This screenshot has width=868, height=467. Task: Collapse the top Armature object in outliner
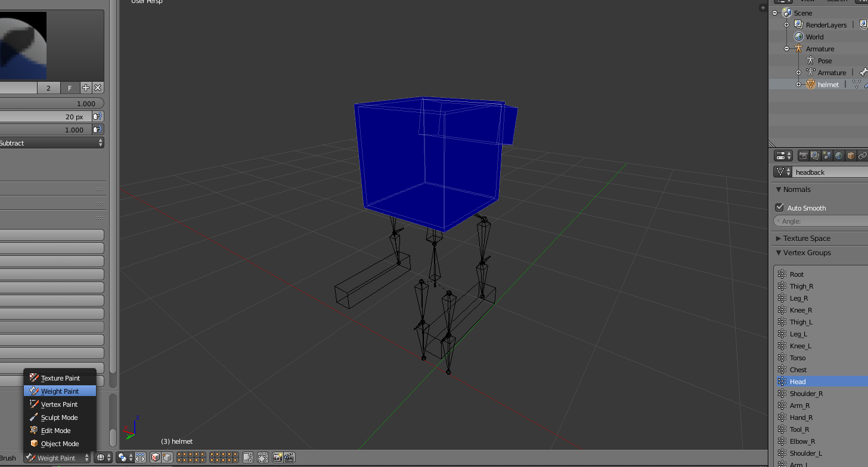coord(786,48)
